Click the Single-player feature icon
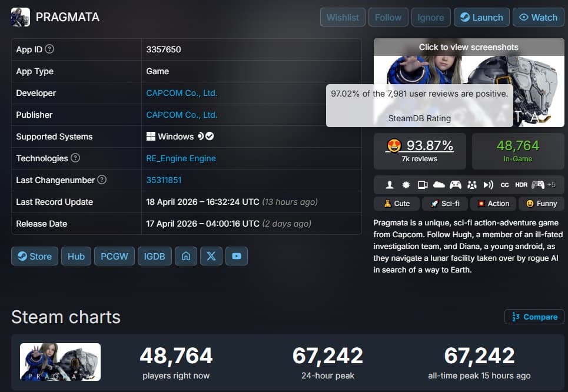This screenshot has height=392, width=568. (x=390, y=185)
